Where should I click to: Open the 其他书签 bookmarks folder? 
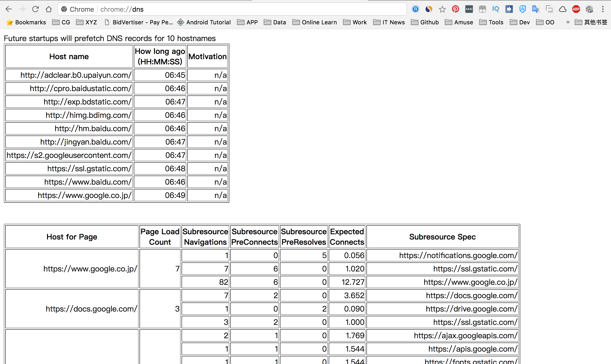(x=591, y=22)
